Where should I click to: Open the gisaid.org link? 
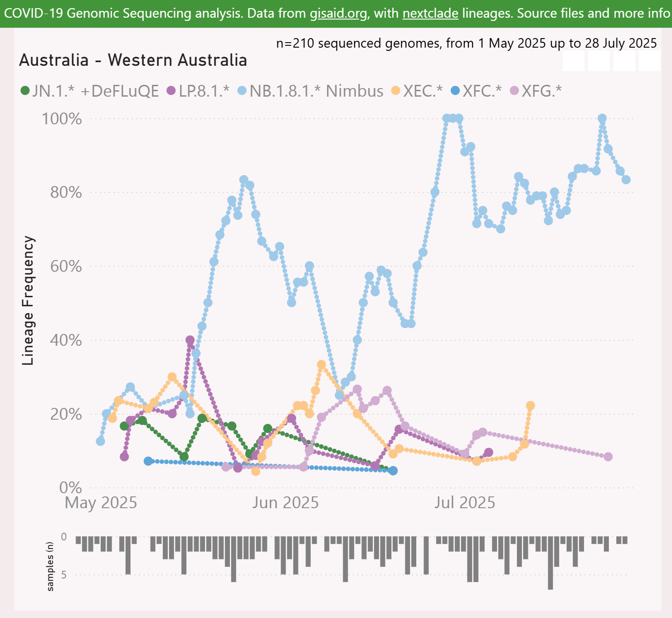pyautogui.click(x=338, y=13)
